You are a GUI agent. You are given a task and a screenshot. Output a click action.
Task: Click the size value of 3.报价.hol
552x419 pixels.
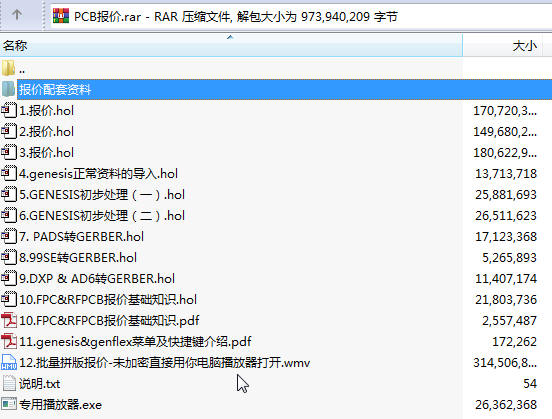coord(505,152)
